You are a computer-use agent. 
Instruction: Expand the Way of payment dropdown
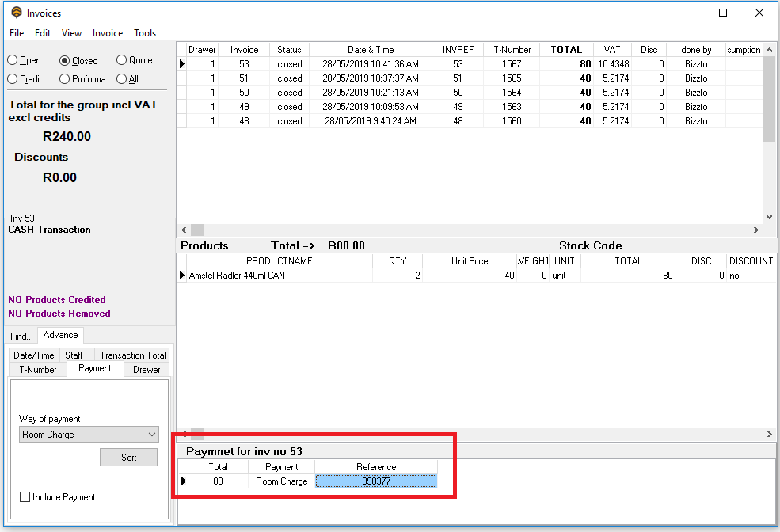click(152, 435)
